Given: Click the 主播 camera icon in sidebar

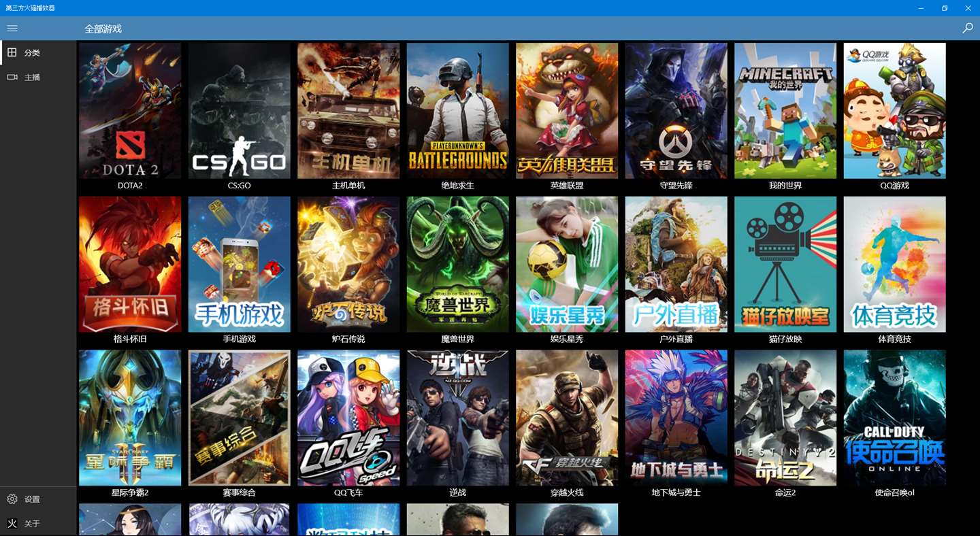Looking at the screenshot, I should [12, 77].
